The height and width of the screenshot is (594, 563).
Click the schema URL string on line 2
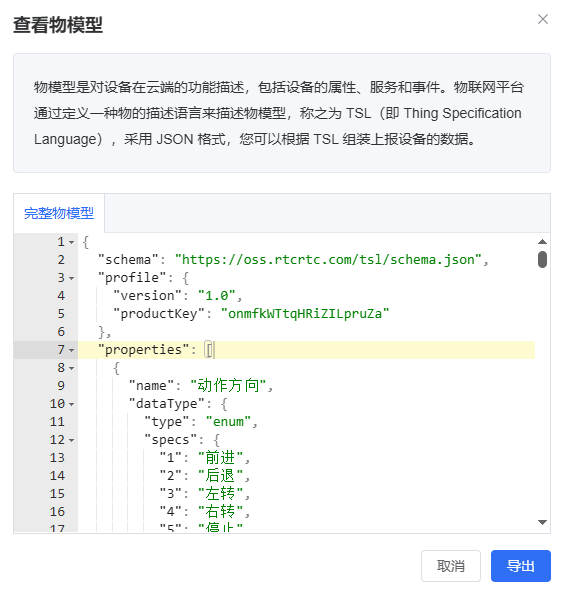328,260
